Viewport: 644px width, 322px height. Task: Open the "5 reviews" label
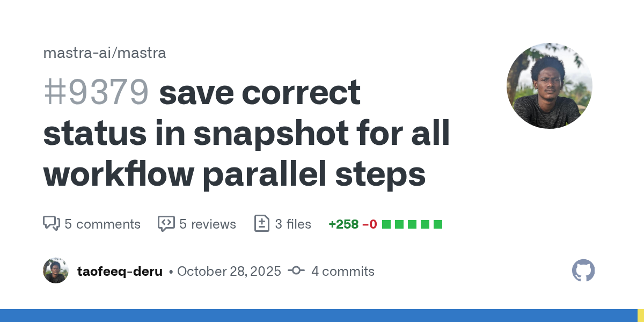coord(207,224)
